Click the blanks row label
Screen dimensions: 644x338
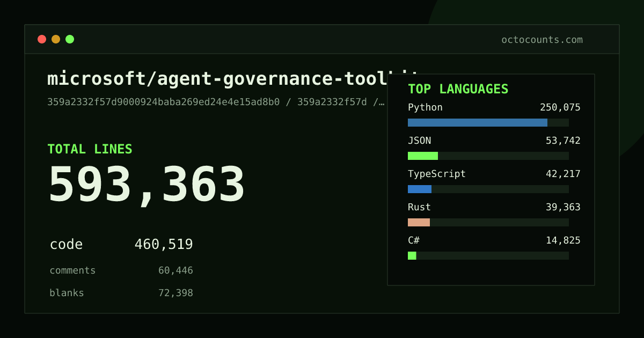pos(67,293)
